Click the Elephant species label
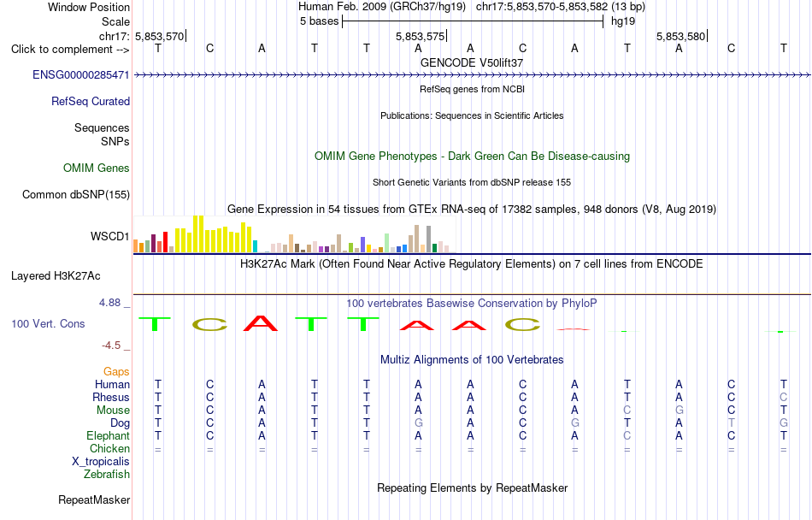812x520 pixels. [108, 435]
